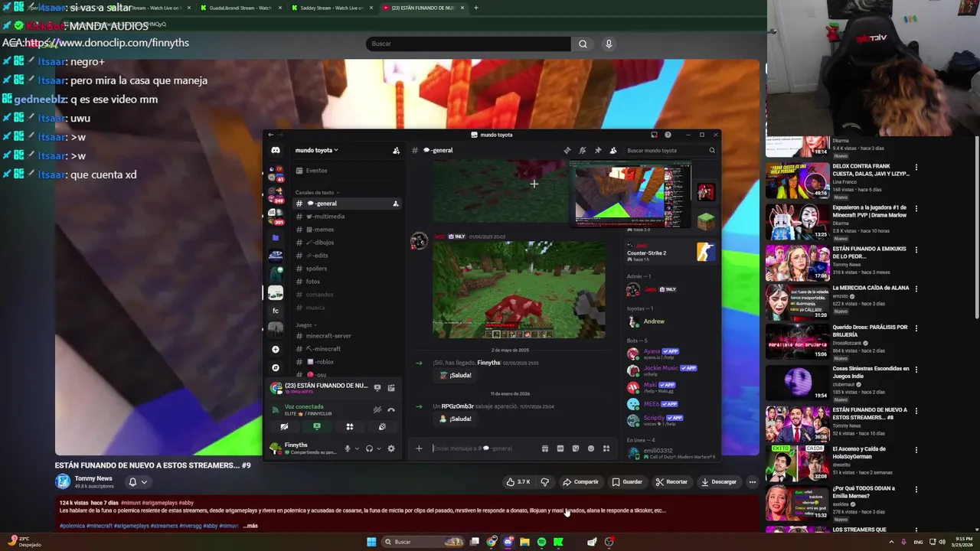Viewport: 980px width, 551px height.
Task: Open Discord direct messages home icon
Action: [276, 151]
